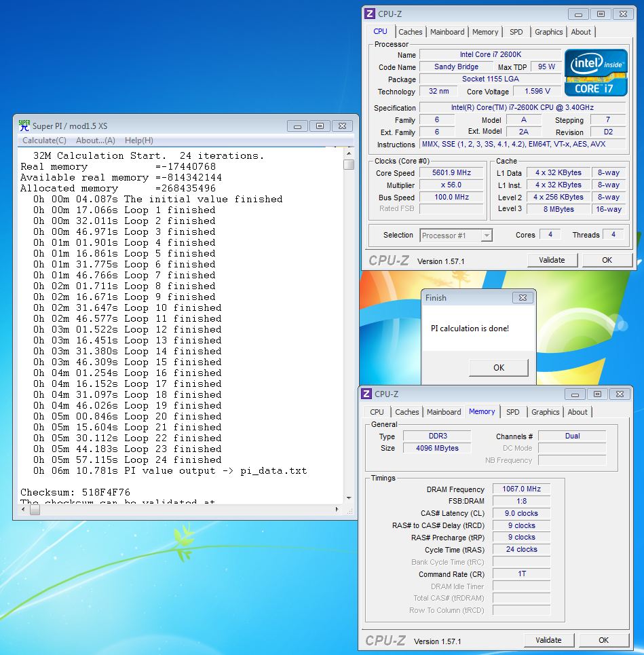The height and width of the screenshot is (655, 644).
Task: Open the Calculate(C) menu in Super PI
Action: 44,141
